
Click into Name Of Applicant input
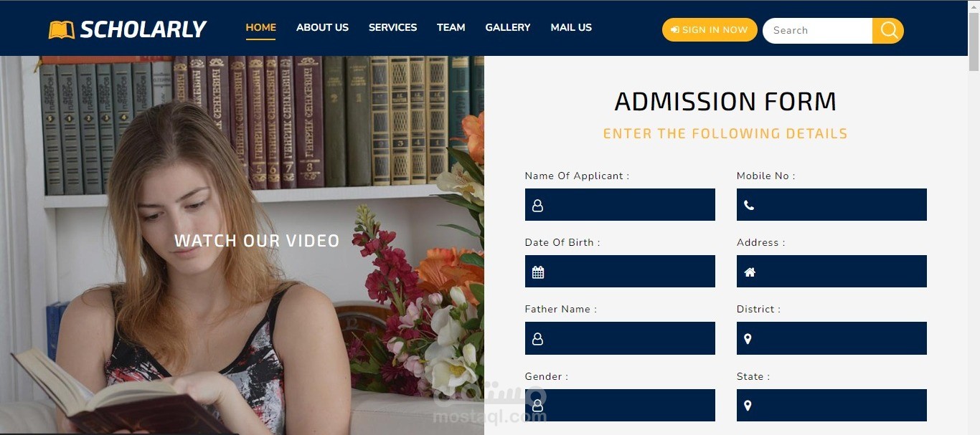pyautogui.click(x=620, y=205)
